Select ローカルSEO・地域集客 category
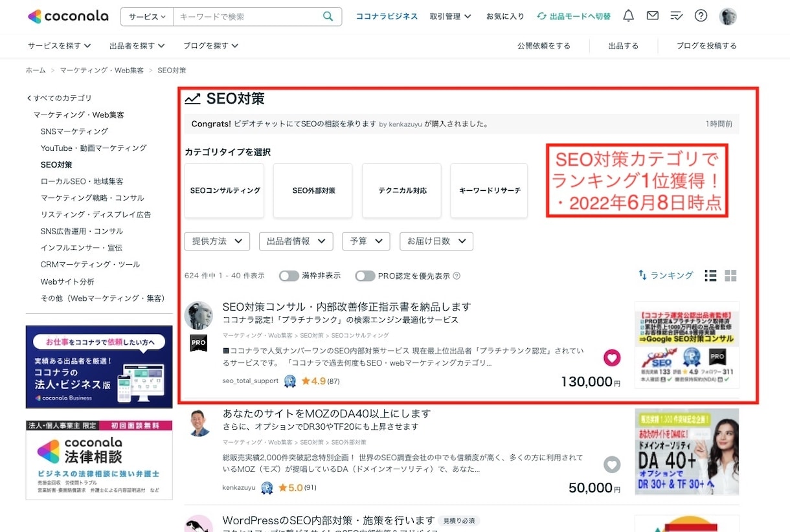Image resolution: width=790 pixels, height=532 pixels. [x=82, y=181]
